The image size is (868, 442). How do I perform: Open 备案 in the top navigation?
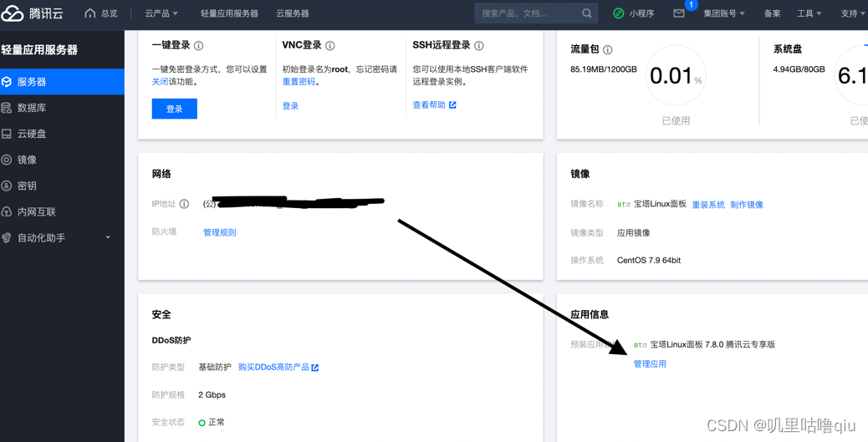[x=772, y=13]
